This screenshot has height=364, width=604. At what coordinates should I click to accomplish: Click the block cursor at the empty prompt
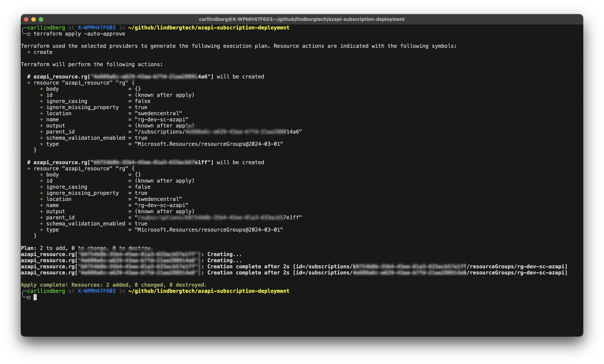point(35,297)
